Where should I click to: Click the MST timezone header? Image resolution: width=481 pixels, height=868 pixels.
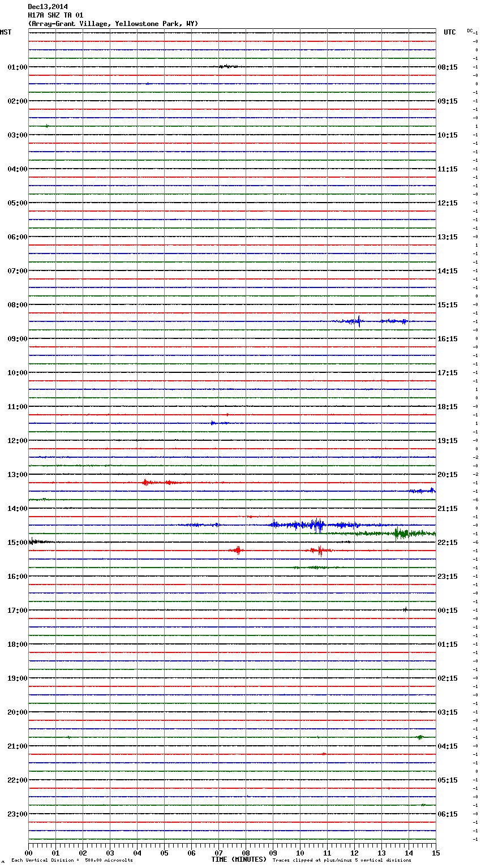(x=6, y=32)
